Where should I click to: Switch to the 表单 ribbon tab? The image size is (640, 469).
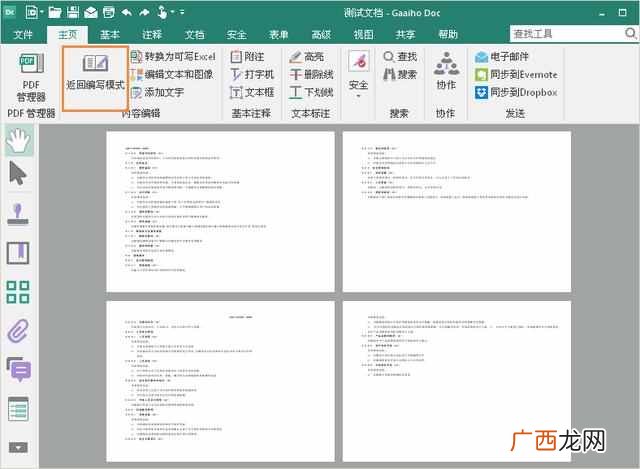tap(279, 35)
